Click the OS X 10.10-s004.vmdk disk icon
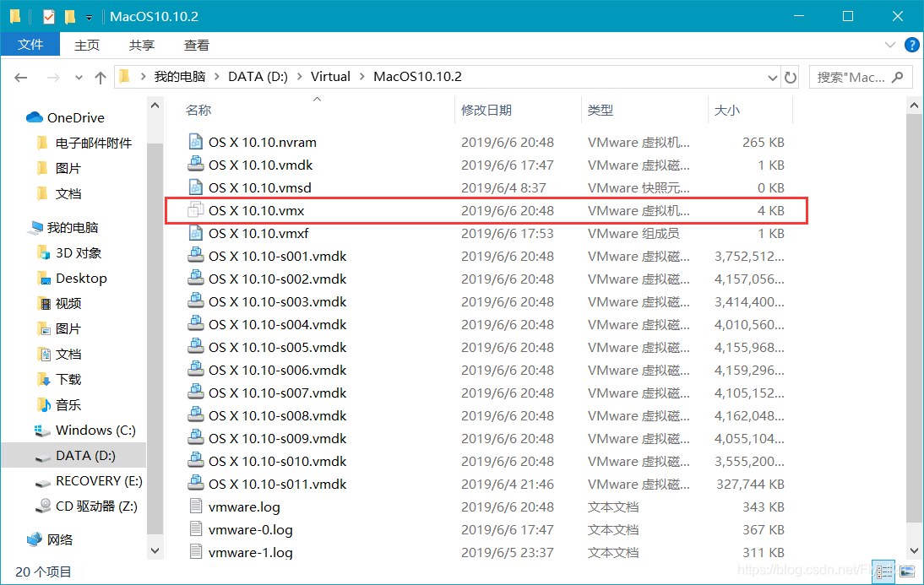This screenshot has width=924, height=585. (195, 323)
